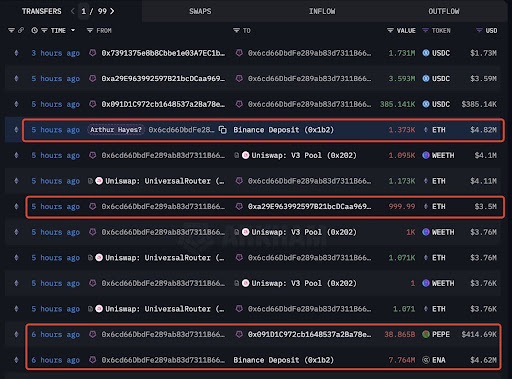
Task: Open Binance Deposit (0x1b2) in ETH row
Action: point(283,130)
